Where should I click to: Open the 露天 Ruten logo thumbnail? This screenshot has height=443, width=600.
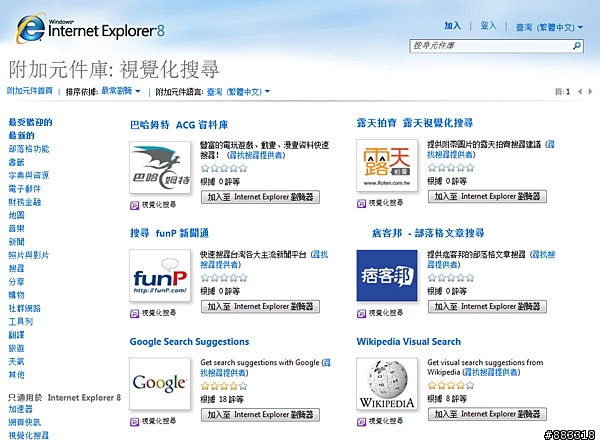pos(387,165)
